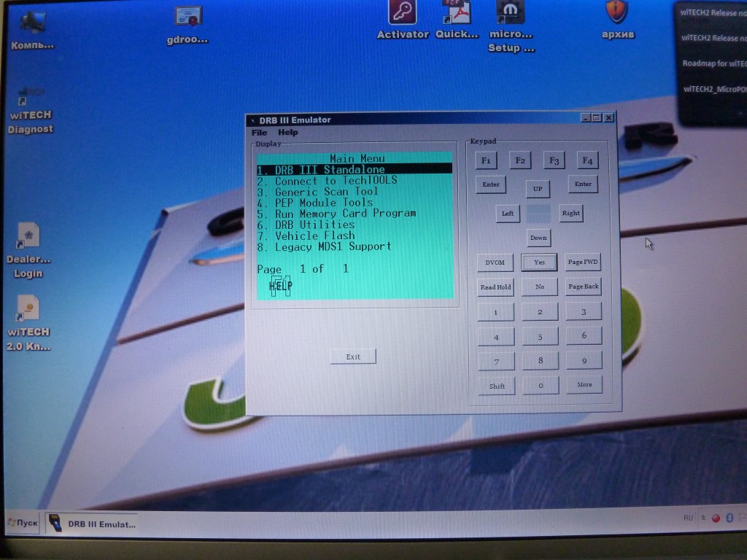This screenshot has height=560, width=747.
Task: Click the Right keypad button
Action: tap(570, 213)
